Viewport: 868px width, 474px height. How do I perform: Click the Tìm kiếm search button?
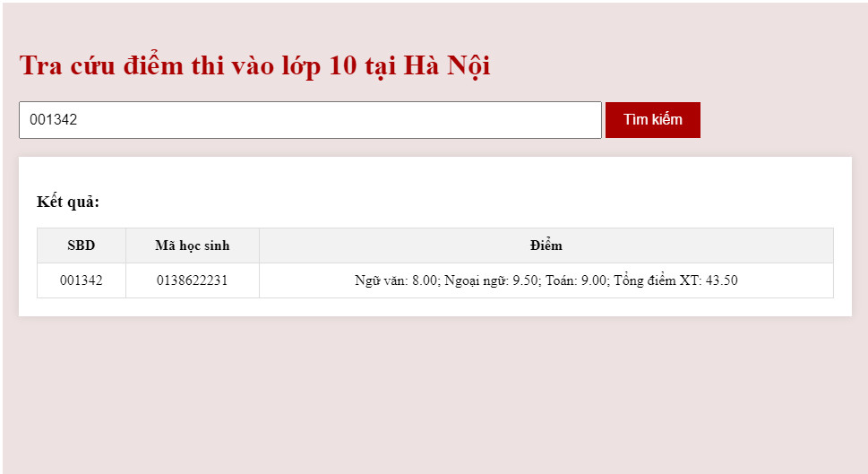(653, 119)
